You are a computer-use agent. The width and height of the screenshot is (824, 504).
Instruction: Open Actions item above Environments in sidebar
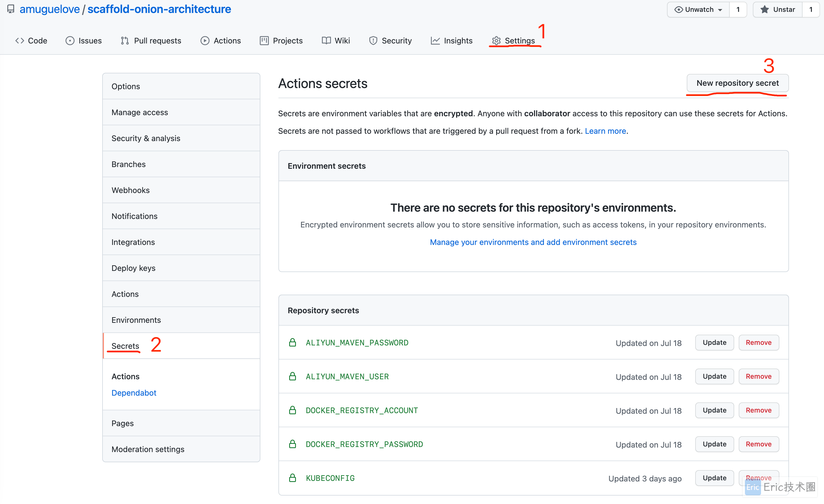click(181, 294)
